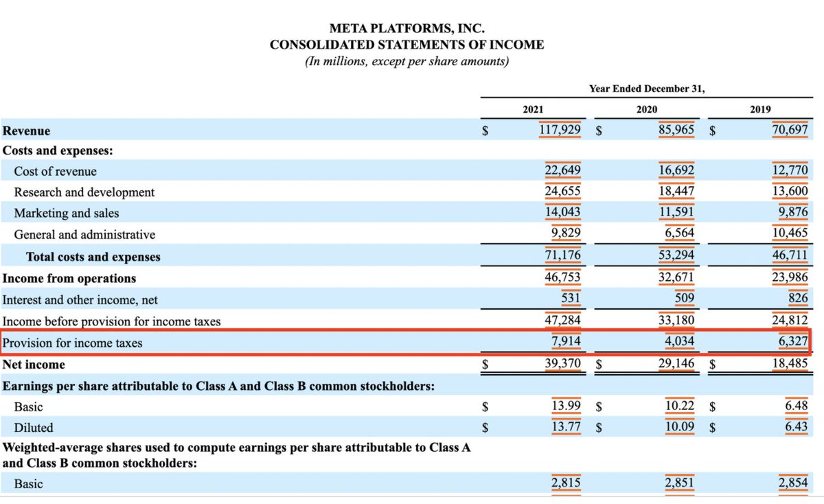Click 2020 Total costs and expenses 53,294
Image resolution: width=824 pixels, height=504 pixels.
676,256
